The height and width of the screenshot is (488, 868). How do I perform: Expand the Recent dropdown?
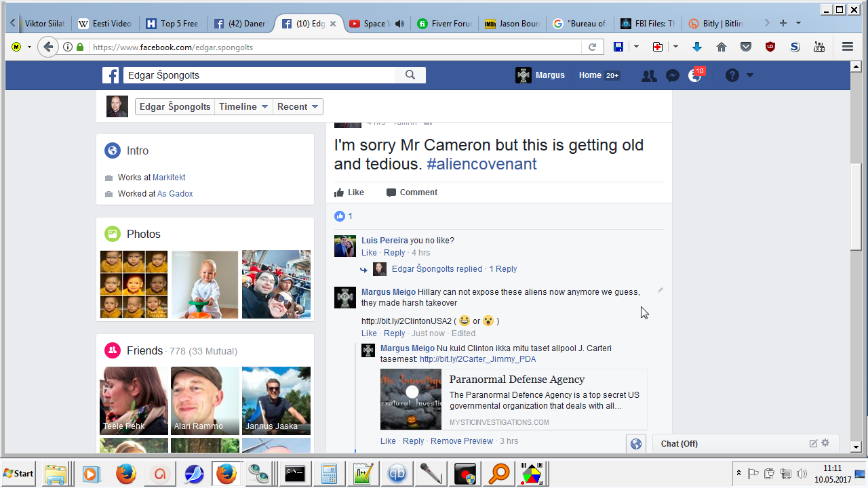[x=298, y=106]
